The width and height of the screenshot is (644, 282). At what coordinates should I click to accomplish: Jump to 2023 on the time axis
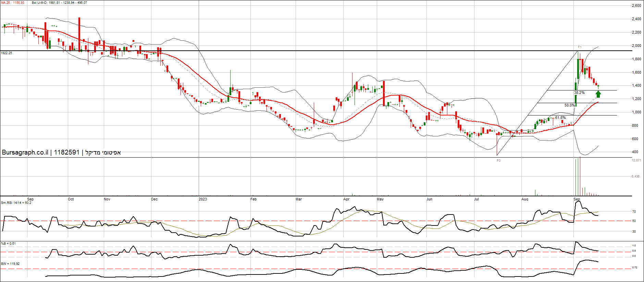point(203,199)
